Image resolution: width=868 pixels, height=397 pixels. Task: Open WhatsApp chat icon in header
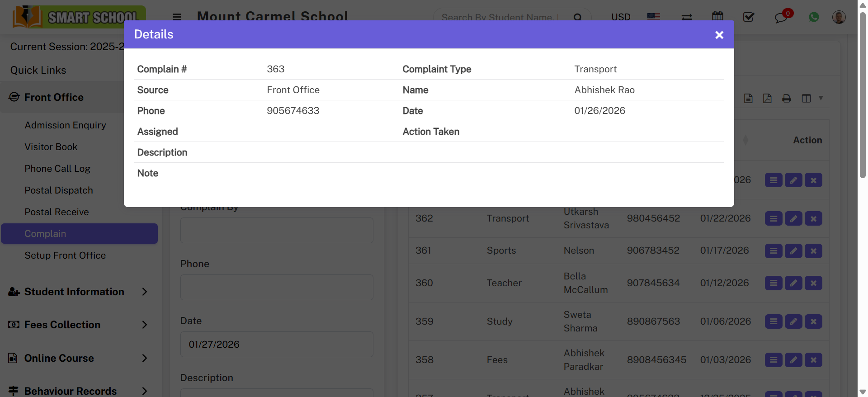(x=814, y=17)
